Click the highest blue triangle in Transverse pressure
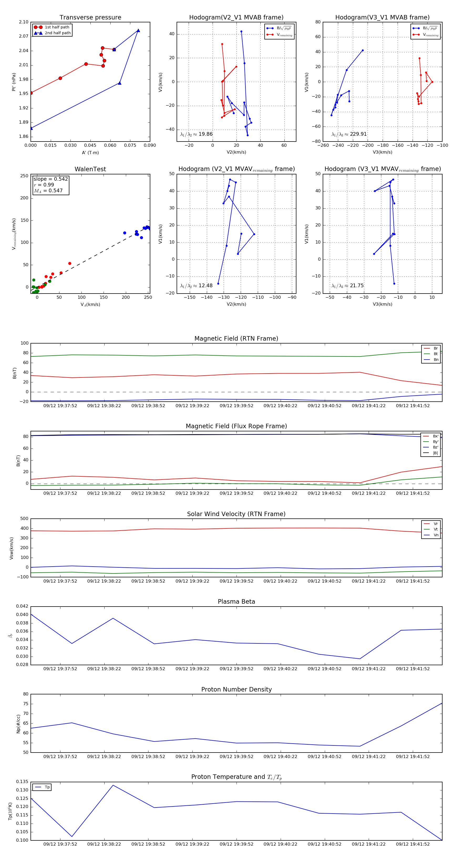473x868 pixels. [138, 31]
